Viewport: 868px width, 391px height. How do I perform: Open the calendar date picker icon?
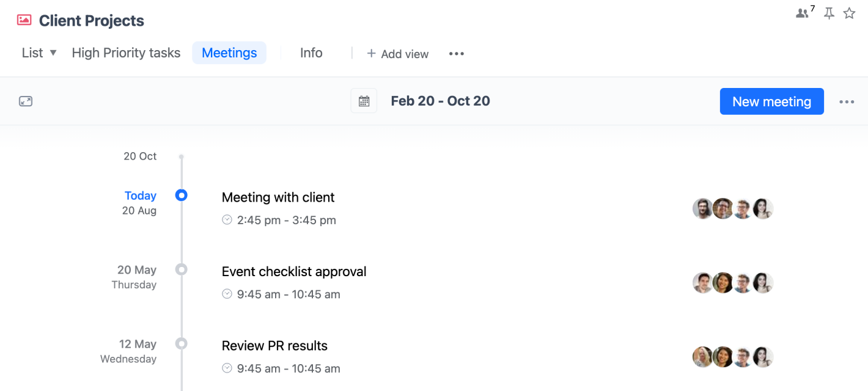pyautogui.click(x=364, y=101)
